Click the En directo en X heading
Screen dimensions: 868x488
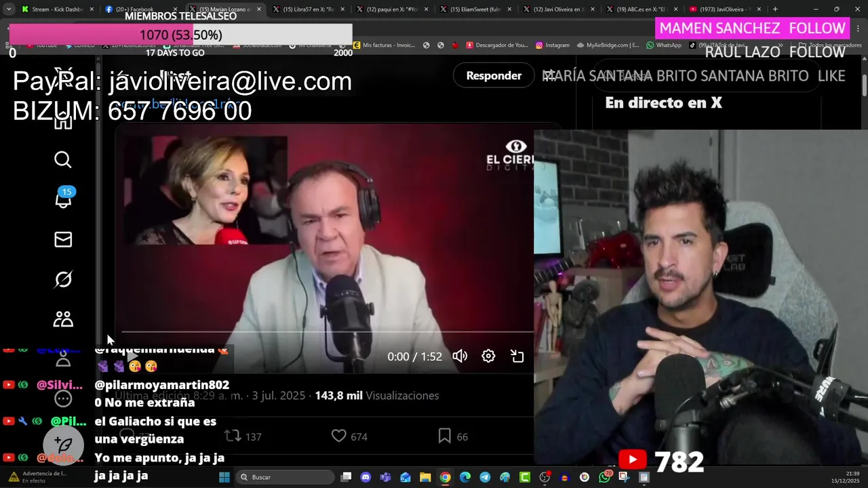(663, 103)
